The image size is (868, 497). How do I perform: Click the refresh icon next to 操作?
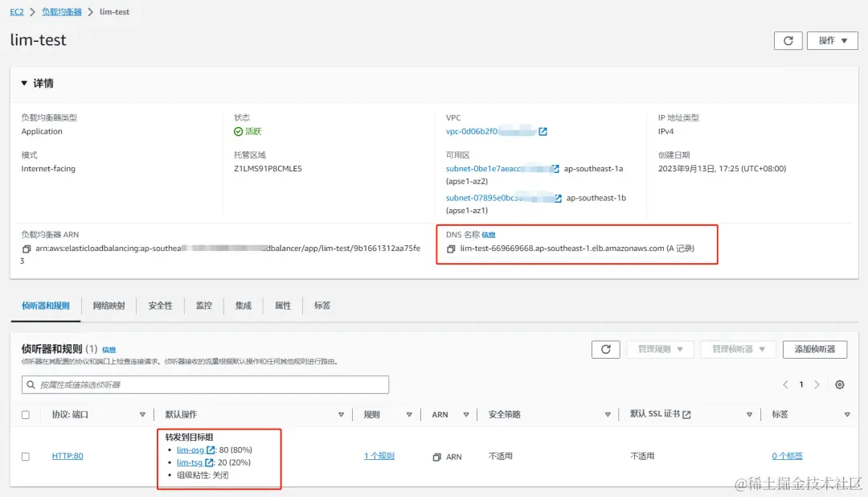point(788,40)
